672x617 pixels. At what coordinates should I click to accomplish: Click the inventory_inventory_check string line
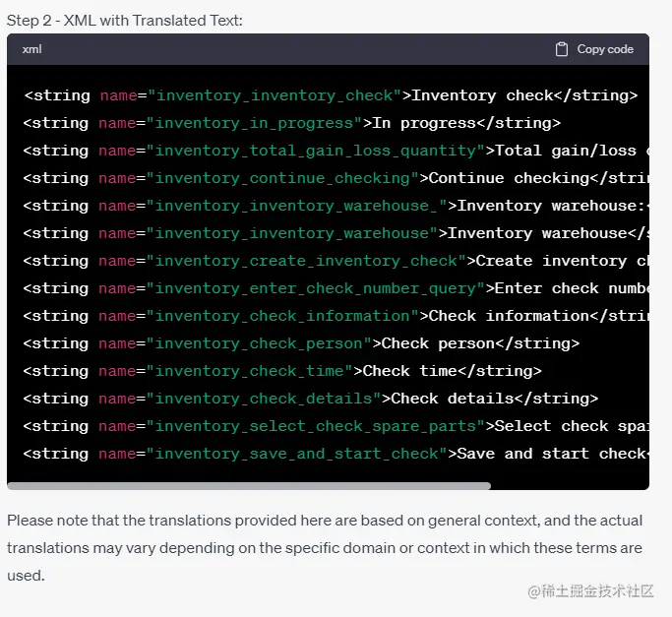pyautogui.click(x=331, y=95)
